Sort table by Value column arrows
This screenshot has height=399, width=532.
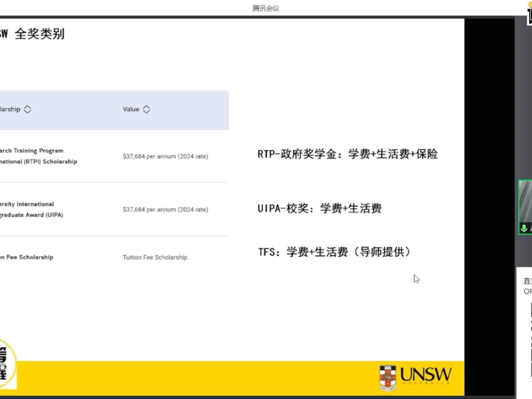pos(146,109)
